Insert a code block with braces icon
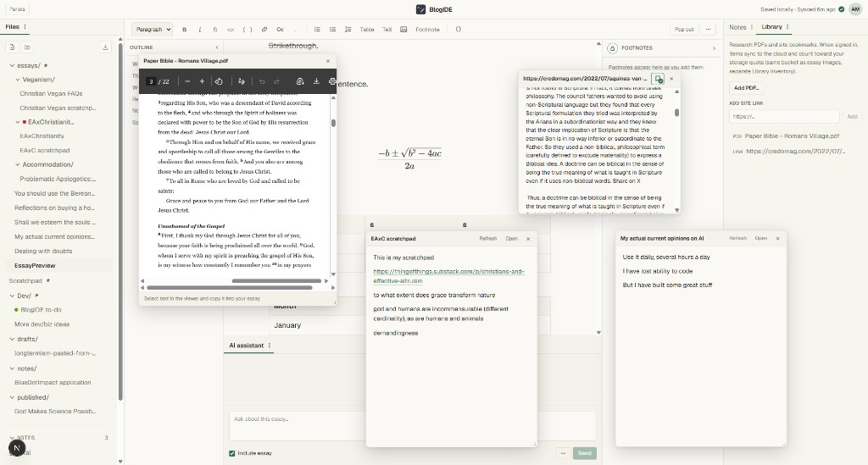868x465 pixels. pyautogui.click(x=248, y=30)
